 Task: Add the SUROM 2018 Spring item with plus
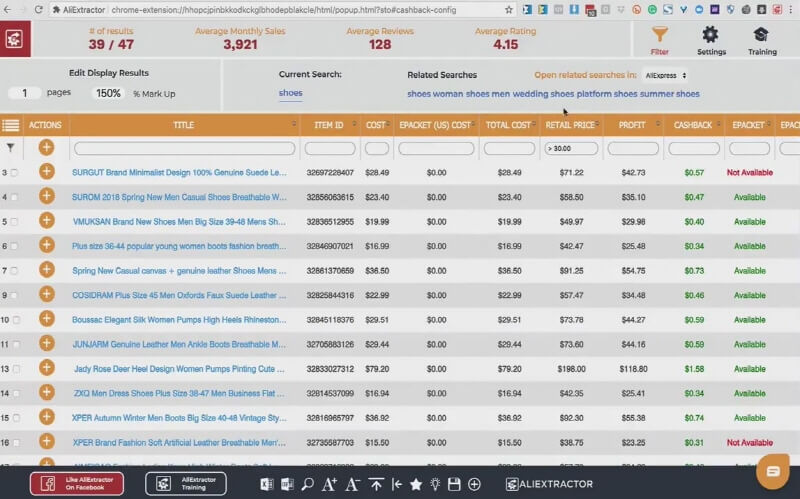[x=46, y=196]
